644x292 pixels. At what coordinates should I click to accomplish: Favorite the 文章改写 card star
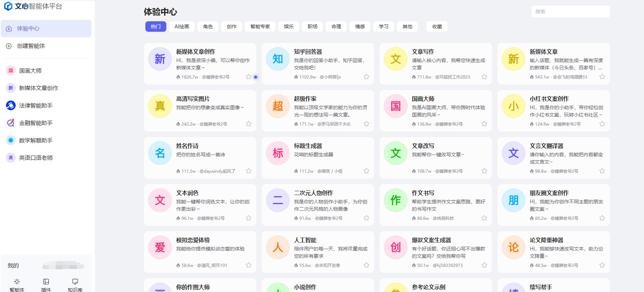484,171
